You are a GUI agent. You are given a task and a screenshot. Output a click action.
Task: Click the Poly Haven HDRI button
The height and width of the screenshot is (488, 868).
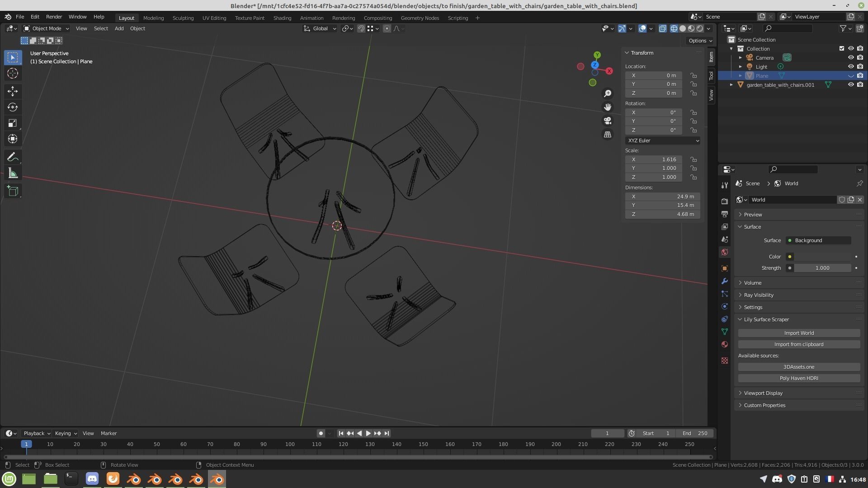coord(798,378)
